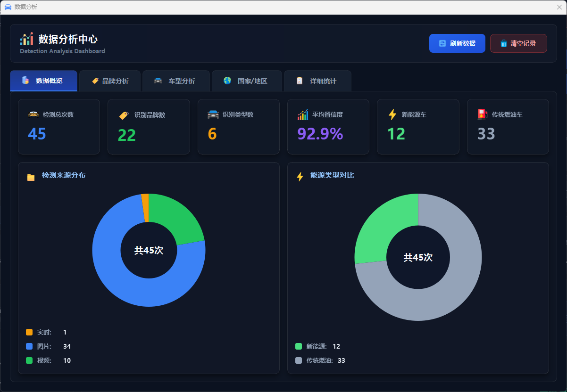
Task: Click the green 新能源 legend swatch
Action: (x=299, y=346)
